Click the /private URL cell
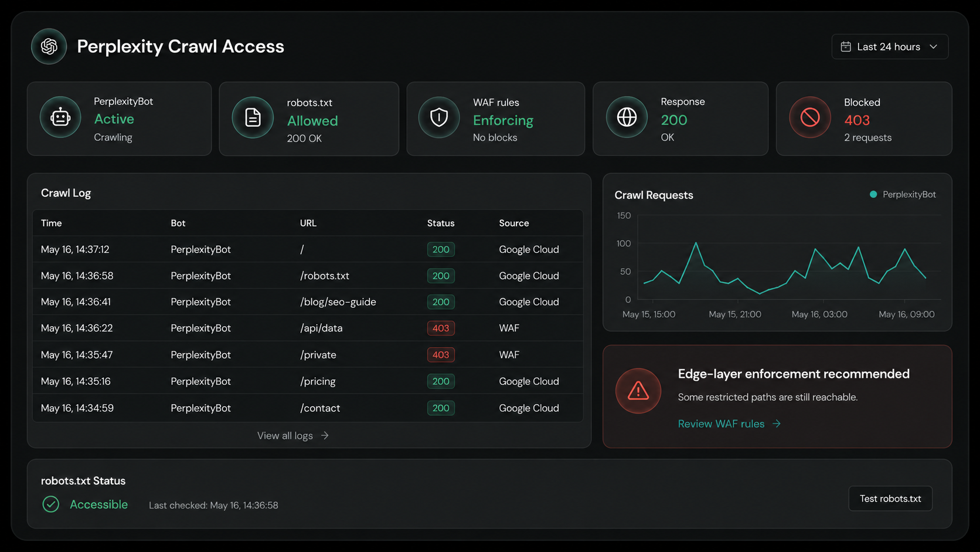 [318, 355]
